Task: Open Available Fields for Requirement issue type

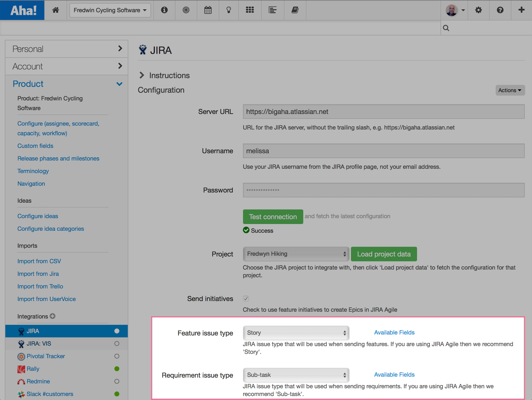Action: tap(394, 375)
